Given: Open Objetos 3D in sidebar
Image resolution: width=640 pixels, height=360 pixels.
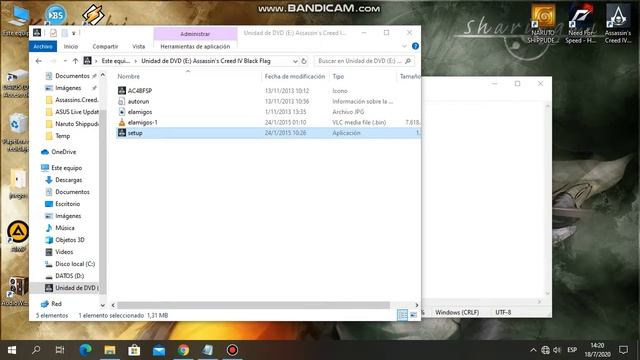Looking at the screenshot, I should pos(64,240).
